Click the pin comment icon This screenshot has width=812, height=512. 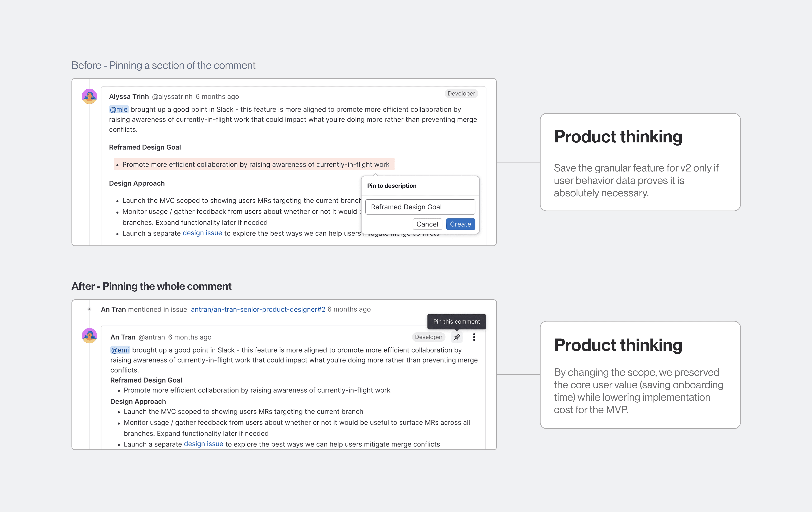click(457, 337)
